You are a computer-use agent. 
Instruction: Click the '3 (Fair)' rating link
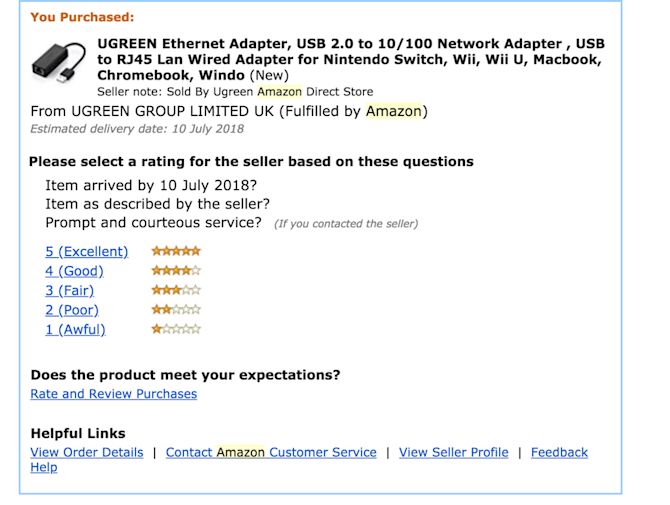tap(70, 291)
